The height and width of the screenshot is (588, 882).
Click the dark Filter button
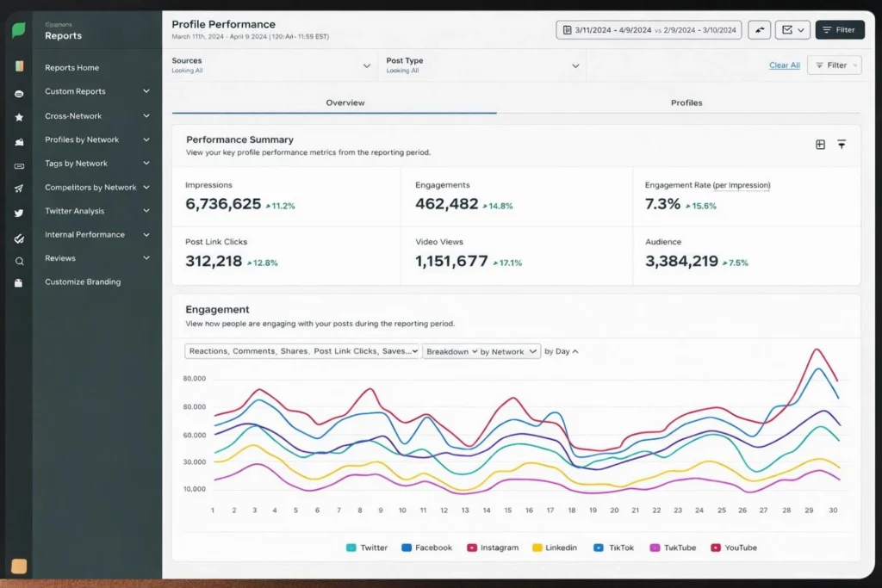coord(839,30)
